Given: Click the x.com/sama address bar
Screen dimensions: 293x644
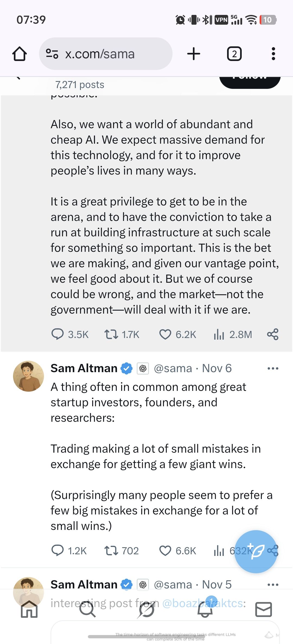Looking at the screenshot, I should [x=106, y=54].
